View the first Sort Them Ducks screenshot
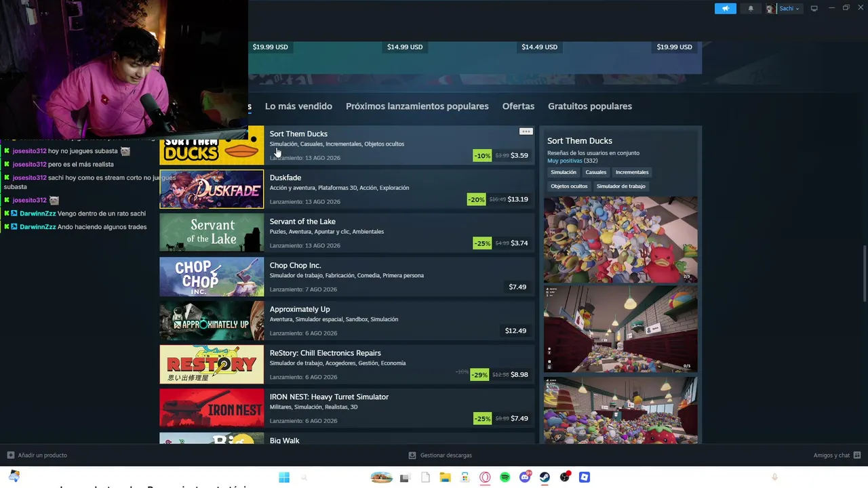The image size is (868, 488). [620, 239]
